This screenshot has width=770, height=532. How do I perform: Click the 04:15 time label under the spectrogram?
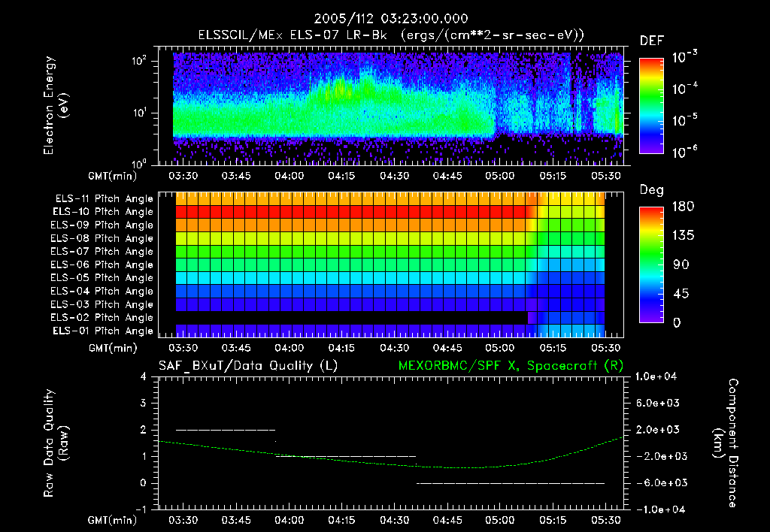(x=341, y=176)
